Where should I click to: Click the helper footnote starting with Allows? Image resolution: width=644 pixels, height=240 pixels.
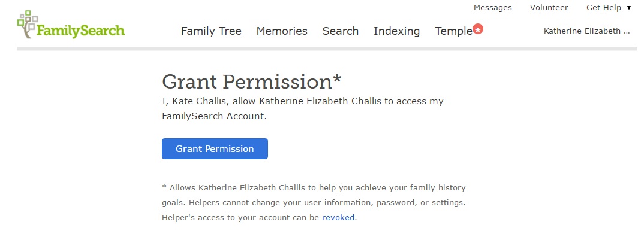pos(314,202)
